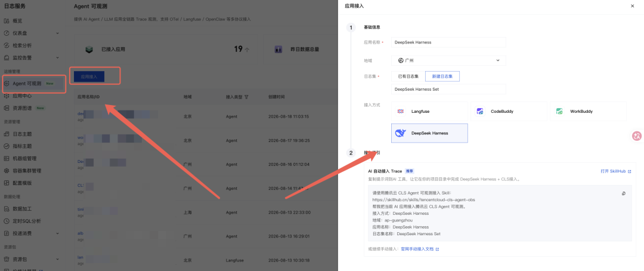Click the DeepSeek Harness Set log set field
Screen dimensions: 644x271
[x=448, y=89]
